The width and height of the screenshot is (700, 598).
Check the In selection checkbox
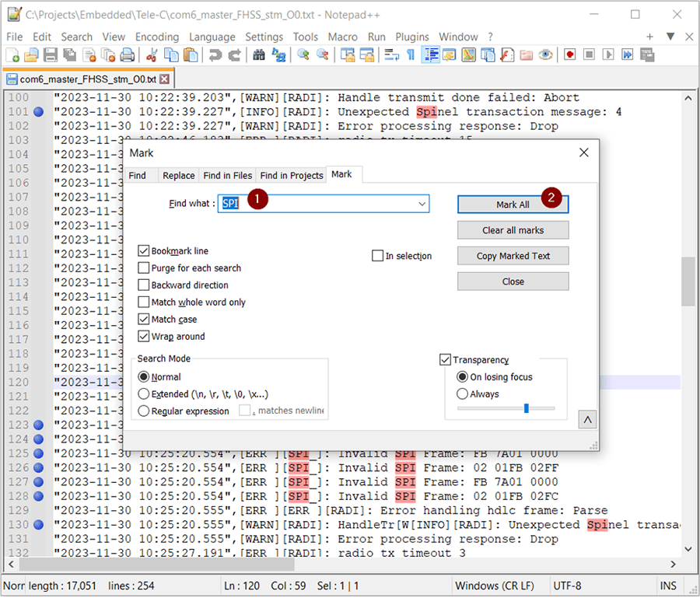[x=378, y=256]
